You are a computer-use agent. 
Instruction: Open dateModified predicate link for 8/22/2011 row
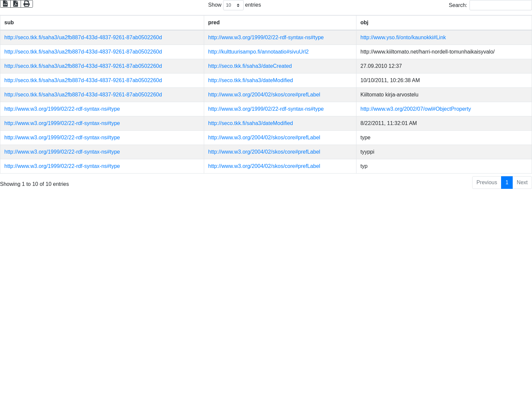250,123
